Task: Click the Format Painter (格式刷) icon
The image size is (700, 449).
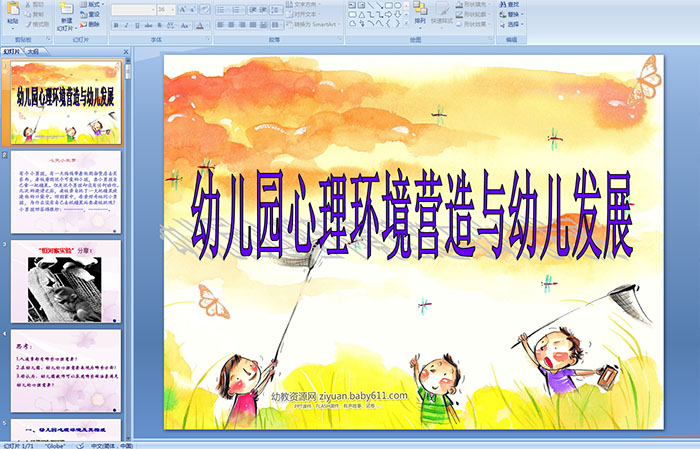Action: point(28,24)
